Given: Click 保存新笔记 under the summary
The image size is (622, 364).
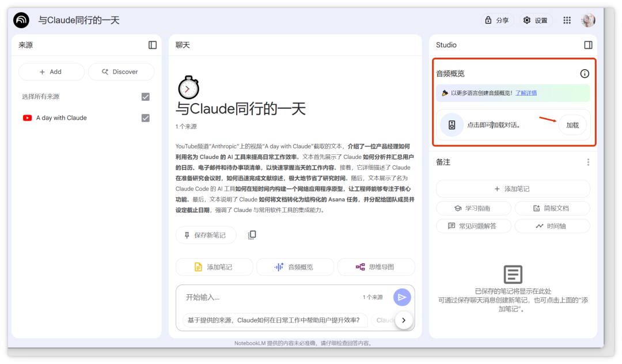Looking at the screenshot, I should [206, 235].
